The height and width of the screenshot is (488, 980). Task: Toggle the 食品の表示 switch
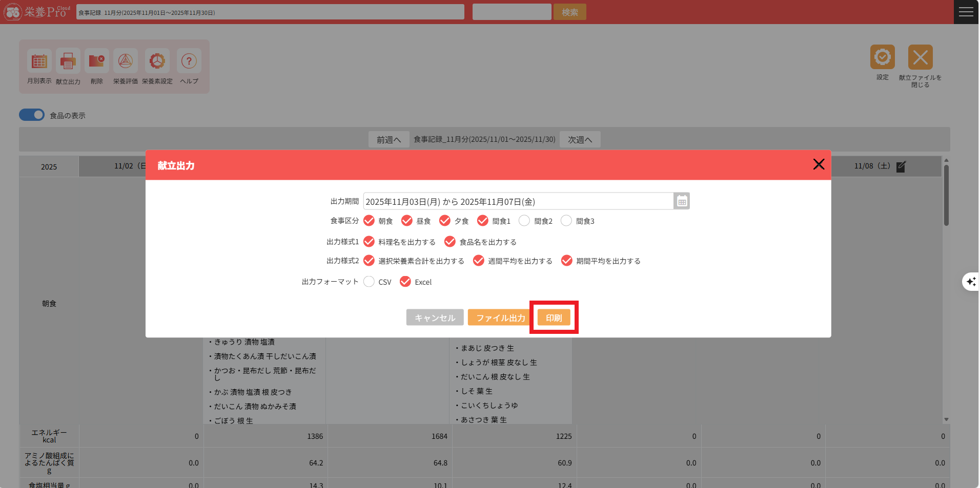tap(32, 115)
